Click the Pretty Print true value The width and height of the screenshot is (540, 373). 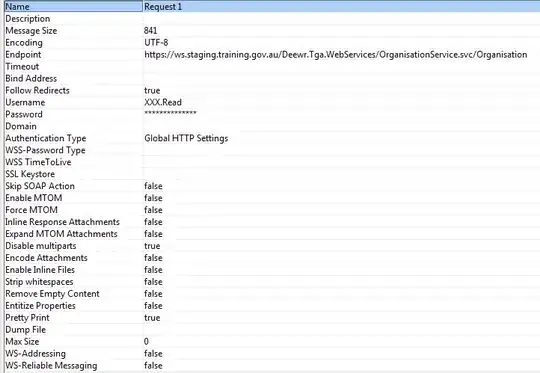pos(152,318)
